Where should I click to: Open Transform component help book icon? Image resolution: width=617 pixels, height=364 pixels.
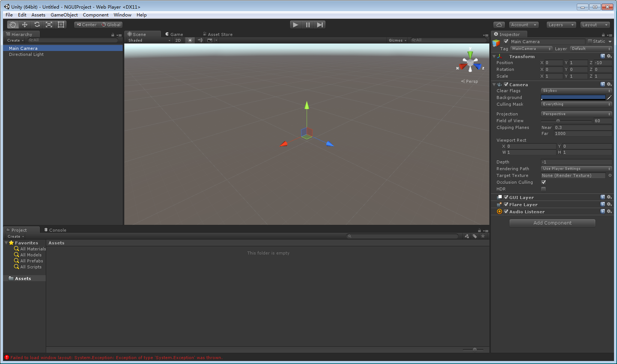click(603, 56)
